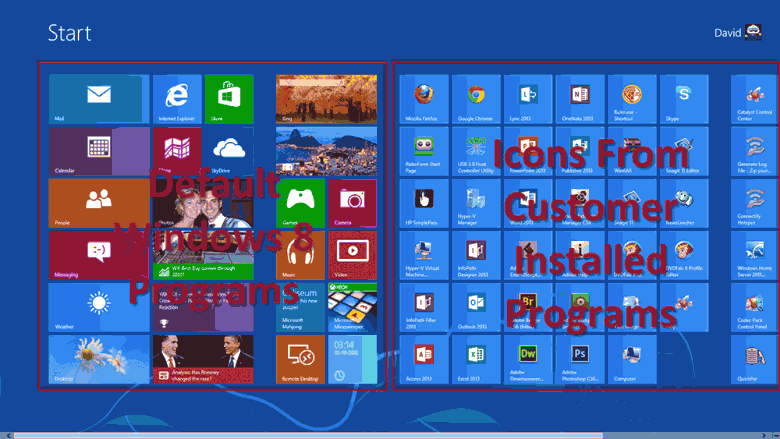Open the Messaging tile
780x439 pixels.
click(99, 255)
